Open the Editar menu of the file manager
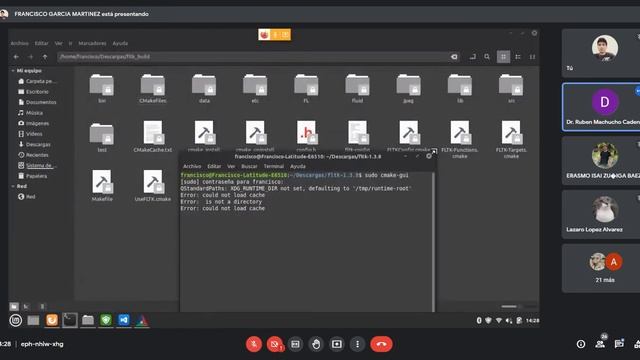This screenshot has height=360, width=640. [x=41, y=43]
